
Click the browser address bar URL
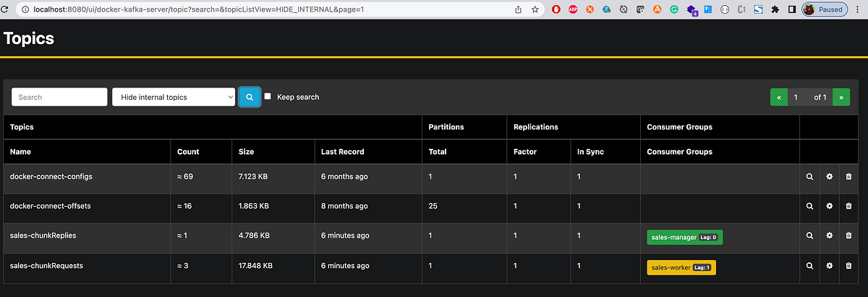coord(200,10)
